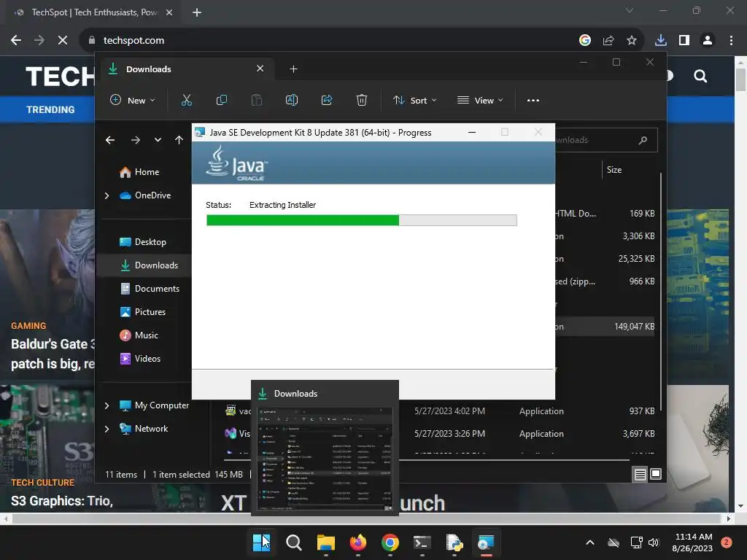The image size is (747, 560).
Task: Click the Cut icon in File Explorer toolbar
Action: click(x=186, y=100)
